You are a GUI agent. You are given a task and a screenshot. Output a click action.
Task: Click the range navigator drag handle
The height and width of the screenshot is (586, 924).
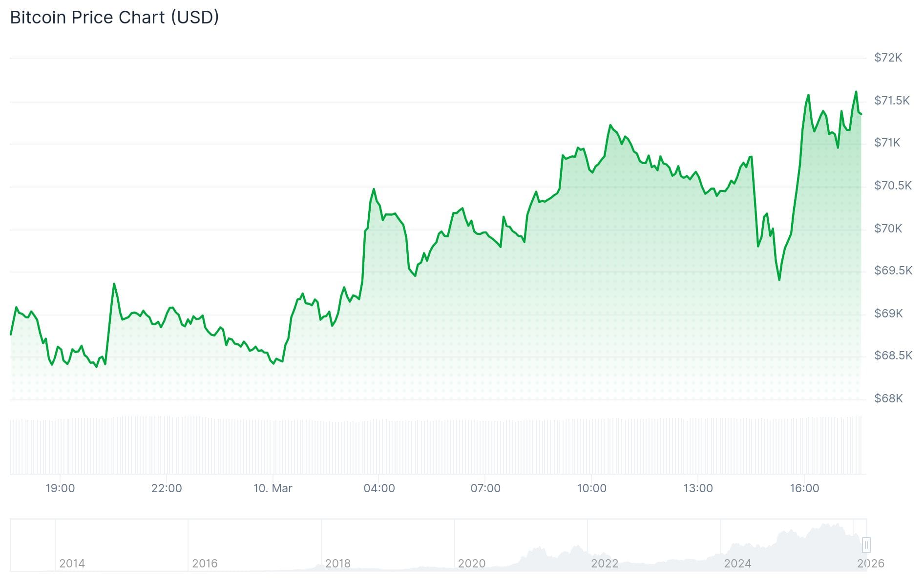[x=866, y=544]
